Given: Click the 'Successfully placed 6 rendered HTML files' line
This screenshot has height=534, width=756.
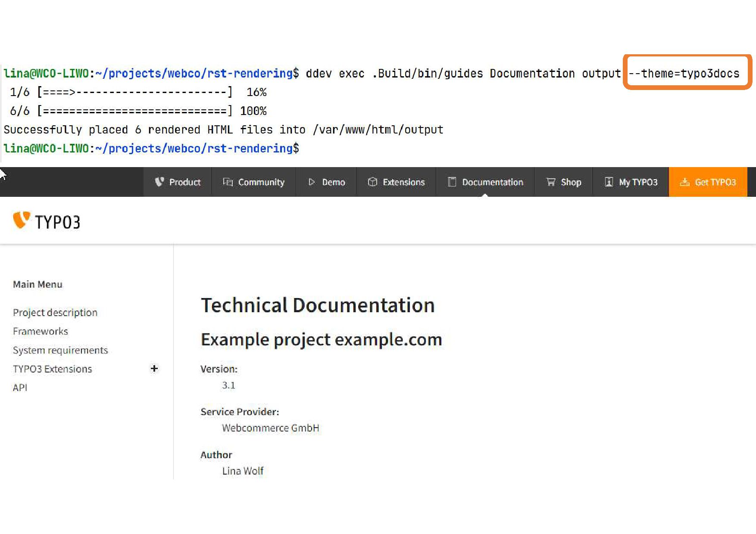Looking at the screenshot, I should [223, 130].
